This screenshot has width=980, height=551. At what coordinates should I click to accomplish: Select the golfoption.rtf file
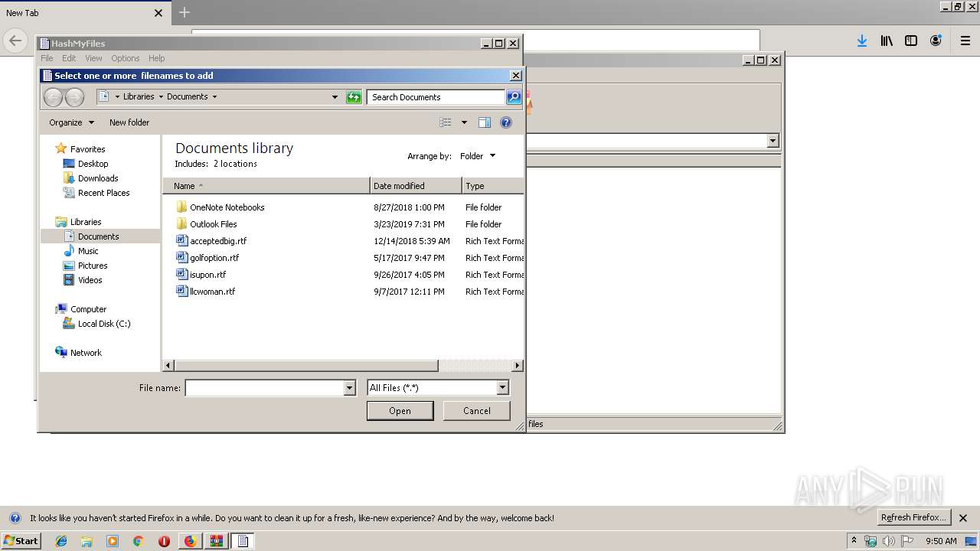click(x=214, y=258)
